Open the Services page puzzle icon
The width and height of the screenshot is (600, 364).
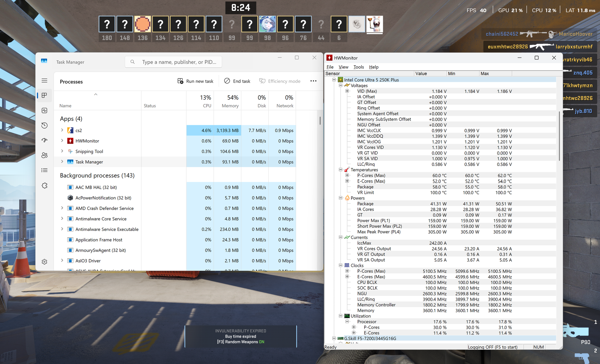coord(44,185)
